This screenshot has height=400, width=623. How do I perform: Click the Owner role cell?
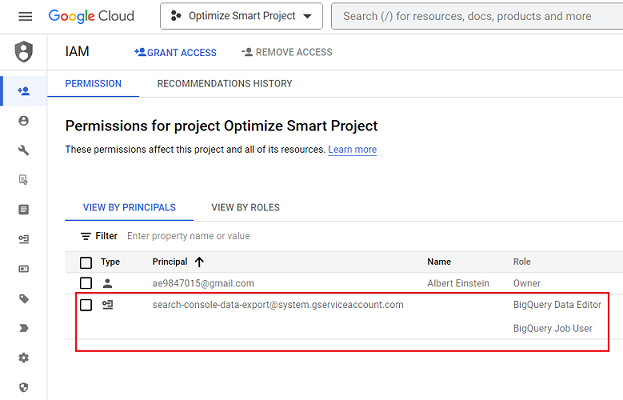pyautogui.click(x=526, y=283)
